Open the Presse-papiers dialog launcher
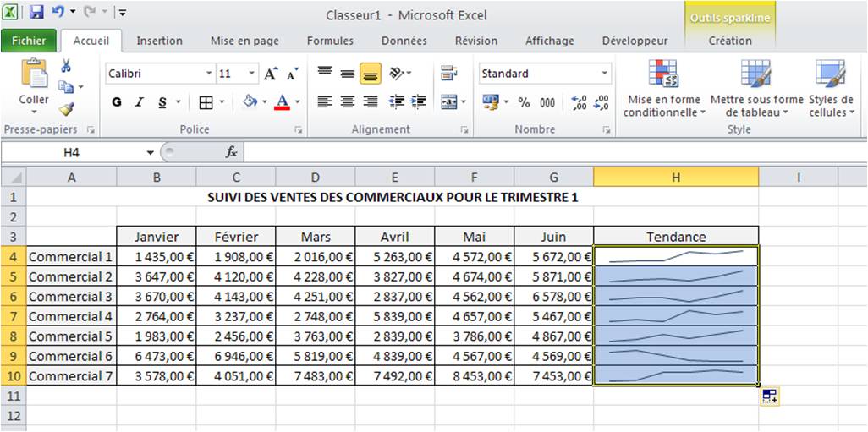 click(91, 130)
